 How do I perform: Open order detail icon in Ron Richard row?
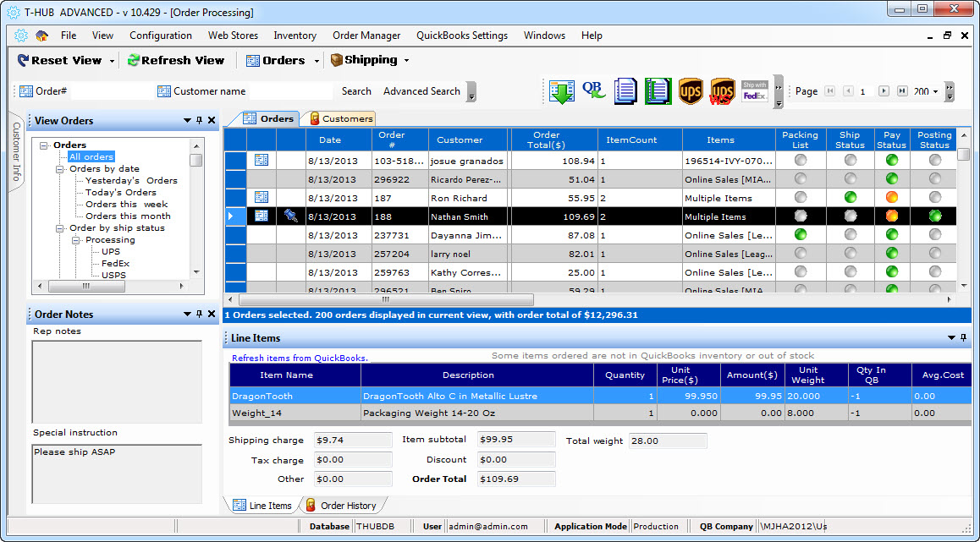(x=262, y=197)
